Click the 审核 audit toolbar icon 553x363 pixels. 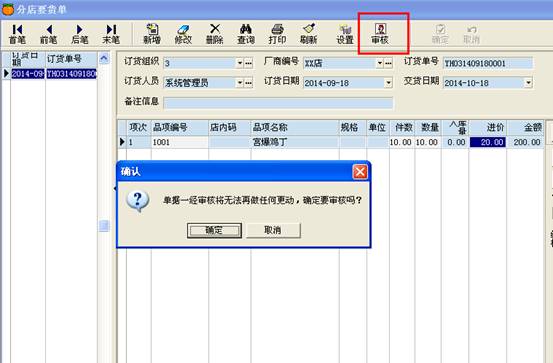coord(380,34)
